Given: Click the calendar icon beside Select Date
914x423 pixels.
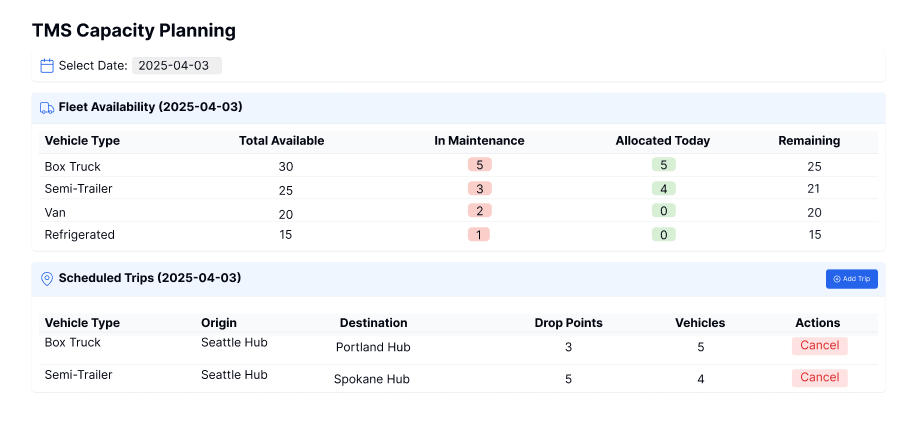Looking at the screenshot, I should pos(47,66).
